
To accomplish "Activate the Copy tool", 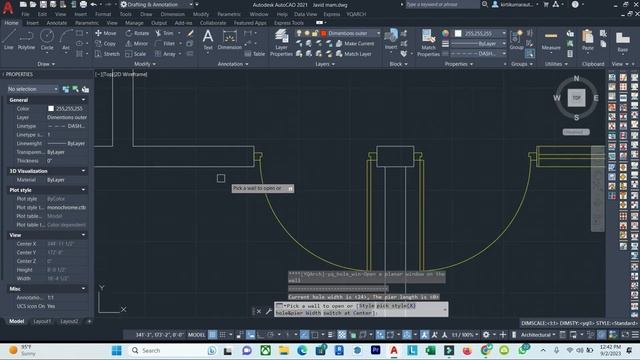I will point(106,43).
